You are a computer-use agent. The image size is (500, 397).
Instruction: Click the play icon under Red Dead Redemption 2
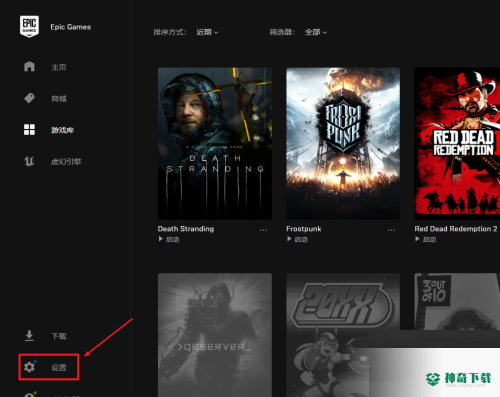coord(417,239)
